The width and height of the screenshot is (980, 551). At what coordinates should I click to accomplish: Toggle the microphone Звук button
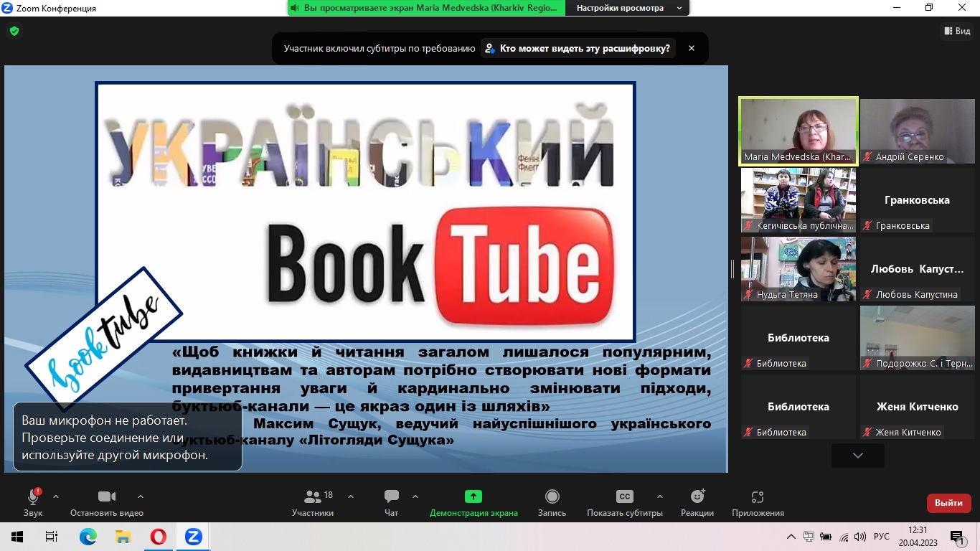[33, 497]
